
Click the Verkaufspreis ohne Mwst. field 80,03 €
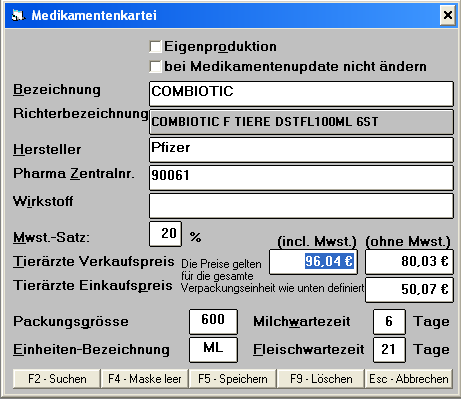(x=409, y=262)
